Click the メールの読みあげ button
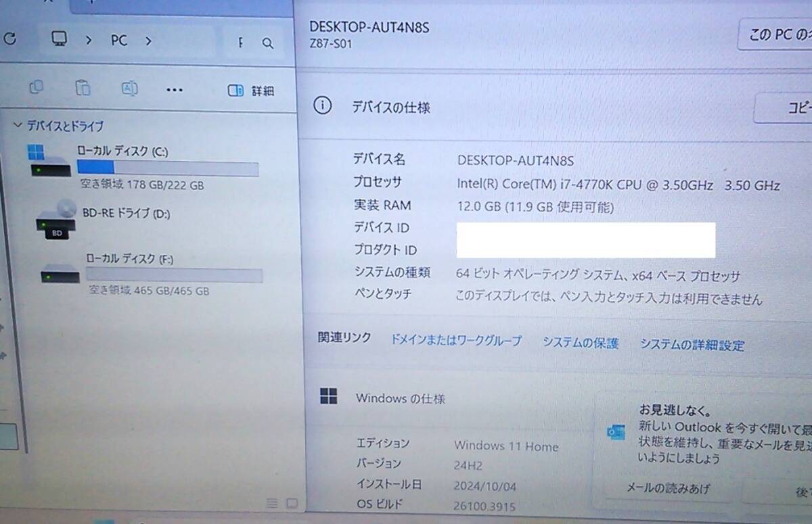The height and width of the screenshot is (524, 812). [x=667, y=488]
